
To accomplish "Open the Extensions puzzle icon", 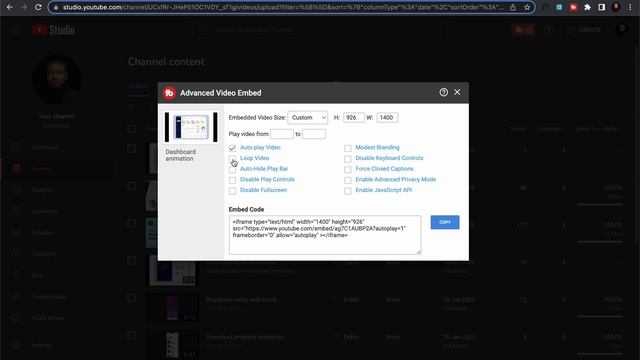I will tap(587, 7).
